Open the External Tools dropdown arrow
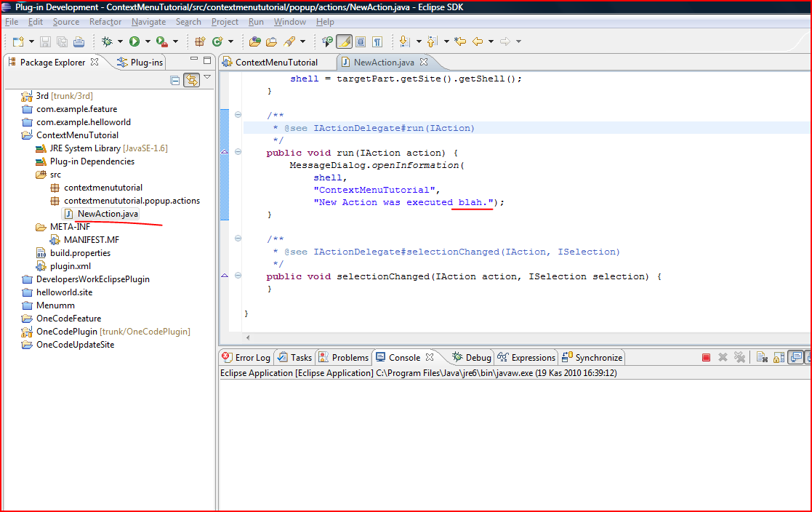This screenshot has height=512, width=812. (175, 41)
